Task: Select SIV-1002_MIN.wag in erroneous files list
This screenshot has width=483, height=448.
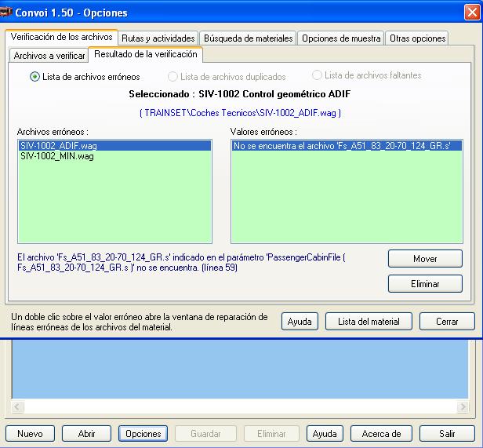Action: [x=57, y=156]
